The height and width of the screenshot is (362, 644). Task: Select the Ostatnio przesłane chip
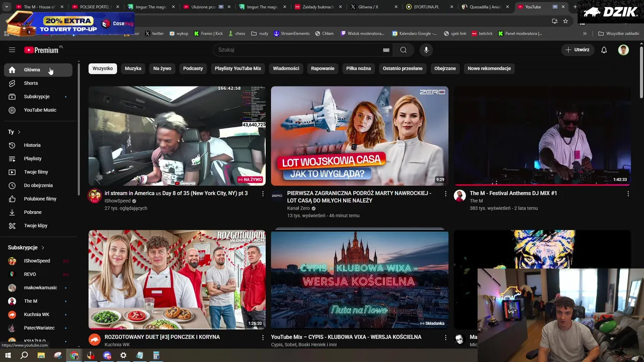(x=403, y=68)
